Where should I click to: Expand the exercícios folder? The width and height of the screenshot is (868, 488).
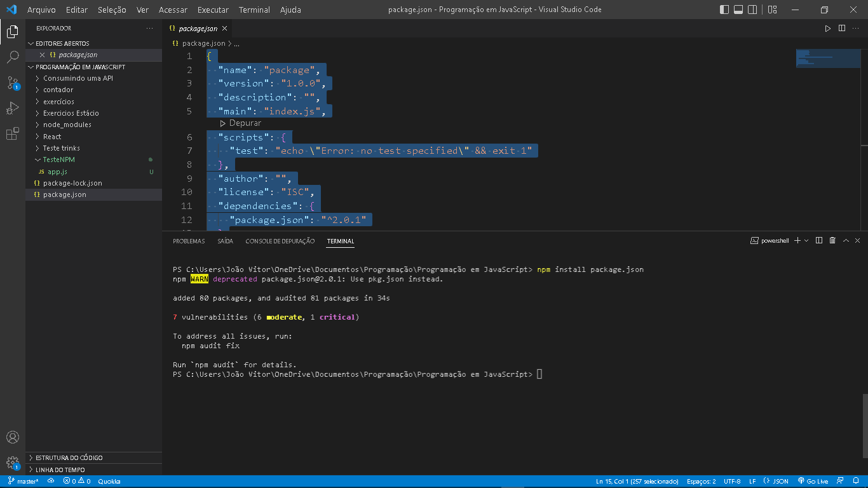(93, 102)
